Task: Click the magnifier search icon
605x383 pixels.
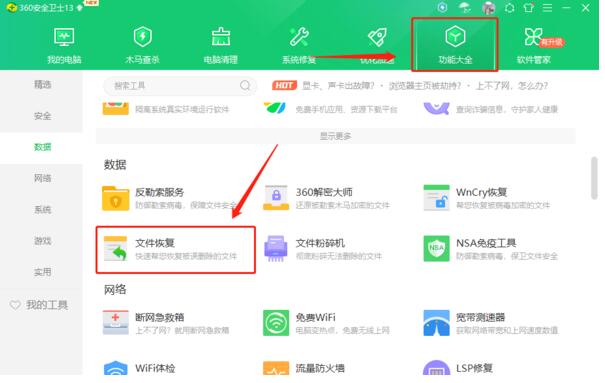Action: [x=245, y=85]
